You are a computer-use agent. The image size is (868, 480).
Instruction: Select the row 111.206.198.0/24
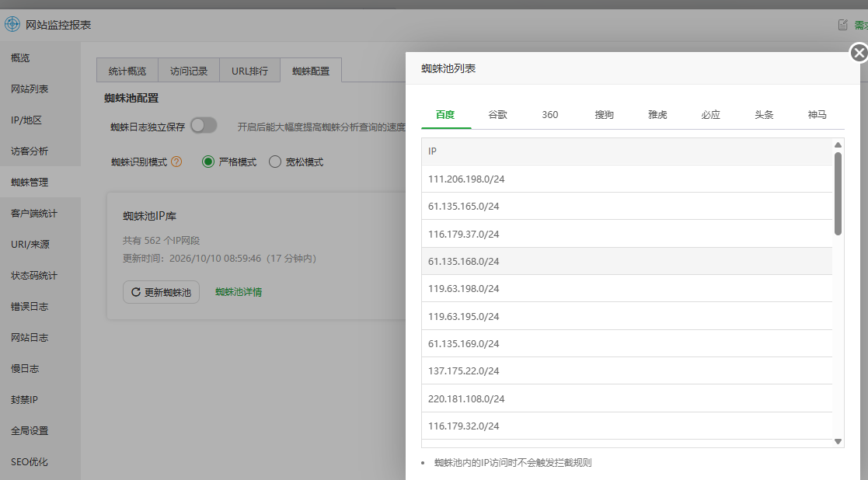[627, 179]
